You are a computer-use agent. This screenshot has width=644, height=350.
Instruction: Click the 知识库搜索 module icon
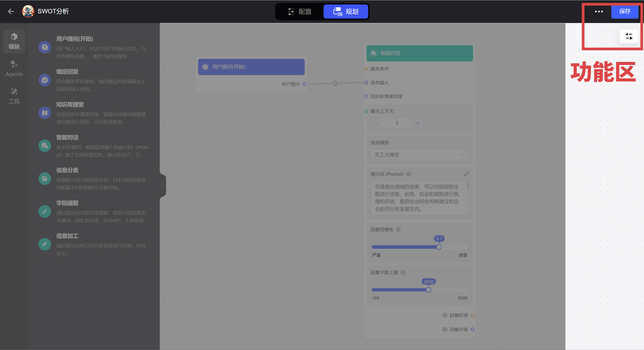point(45,113)
